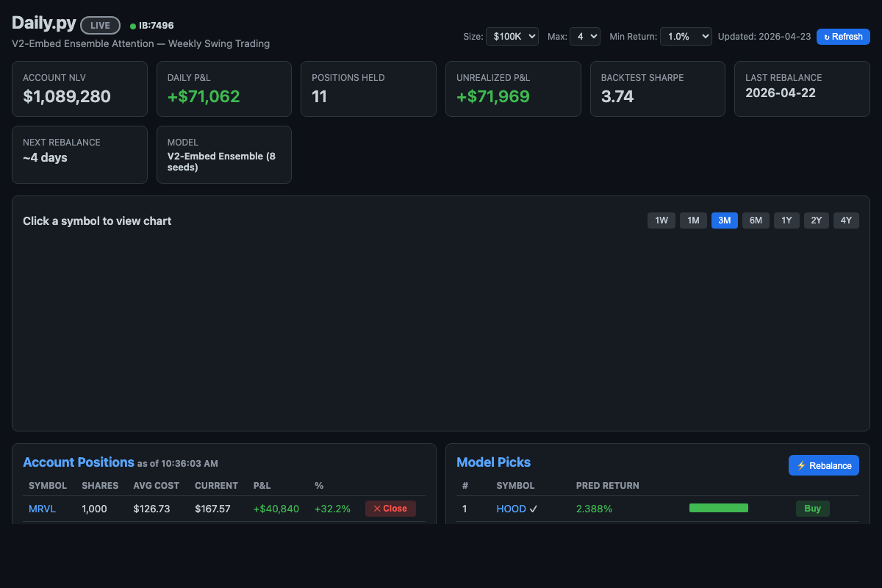Select the 4Y timeframe tab
Screen dimensions: 882x588
[846, 220]
